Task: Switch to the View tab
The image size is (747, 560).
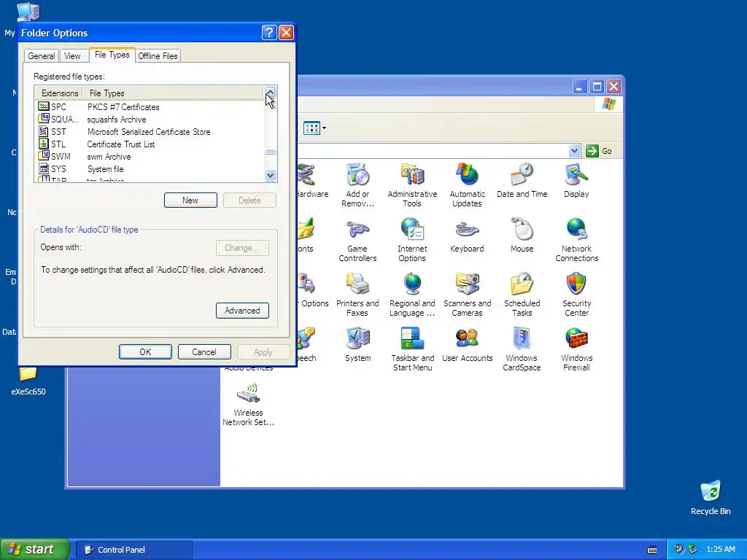Action: click(x=72, y=55)
